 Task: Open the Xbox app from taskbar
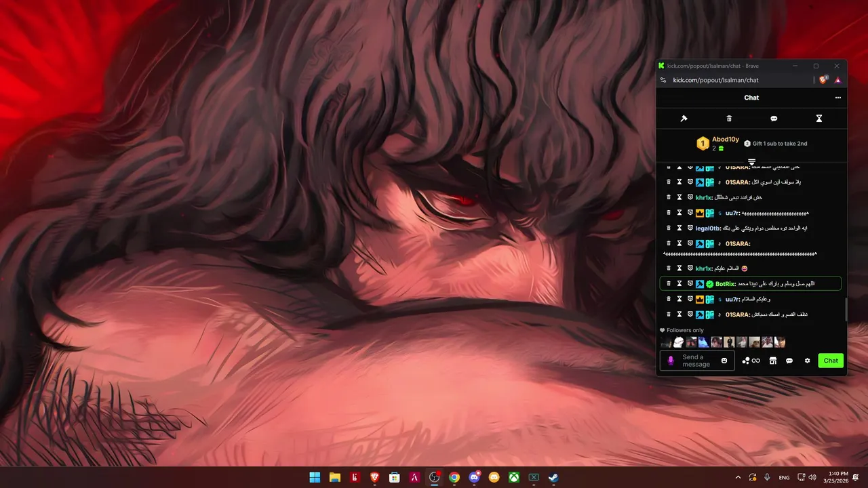point(514,477)
